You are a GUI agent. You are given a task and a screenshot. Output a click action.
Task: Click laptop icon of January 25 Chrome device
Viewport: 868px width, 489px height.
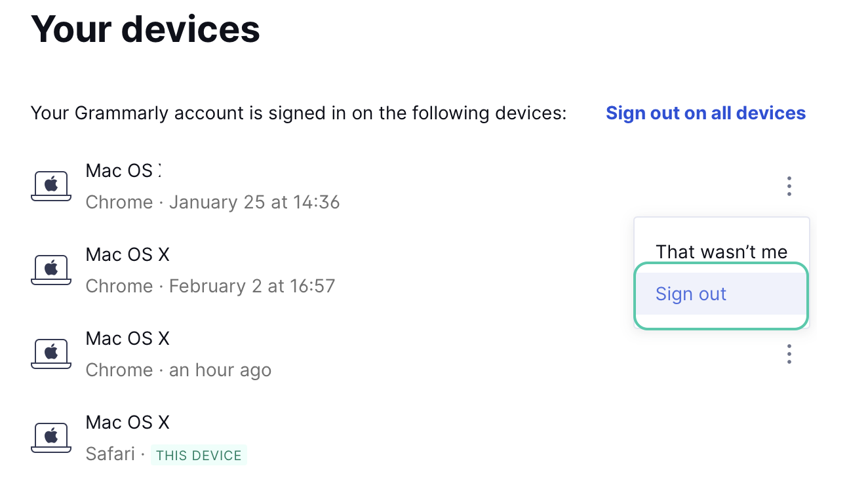point(51,186)
